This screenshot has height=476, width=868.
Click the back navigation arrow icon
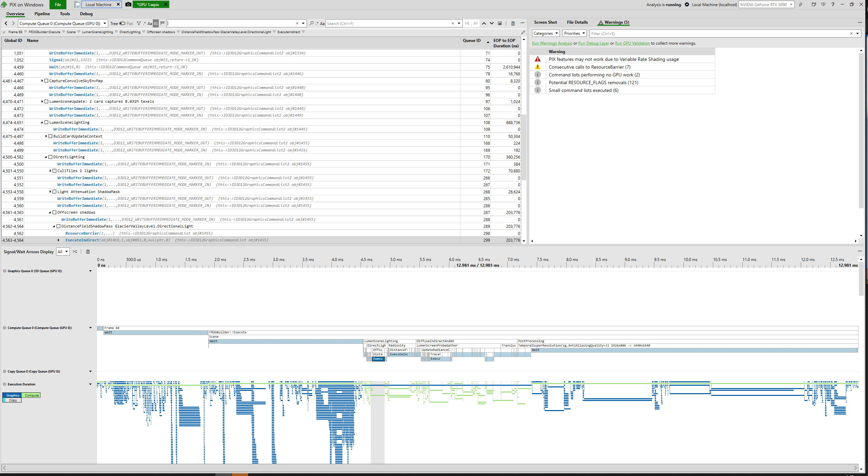click(x=6, y=23)
